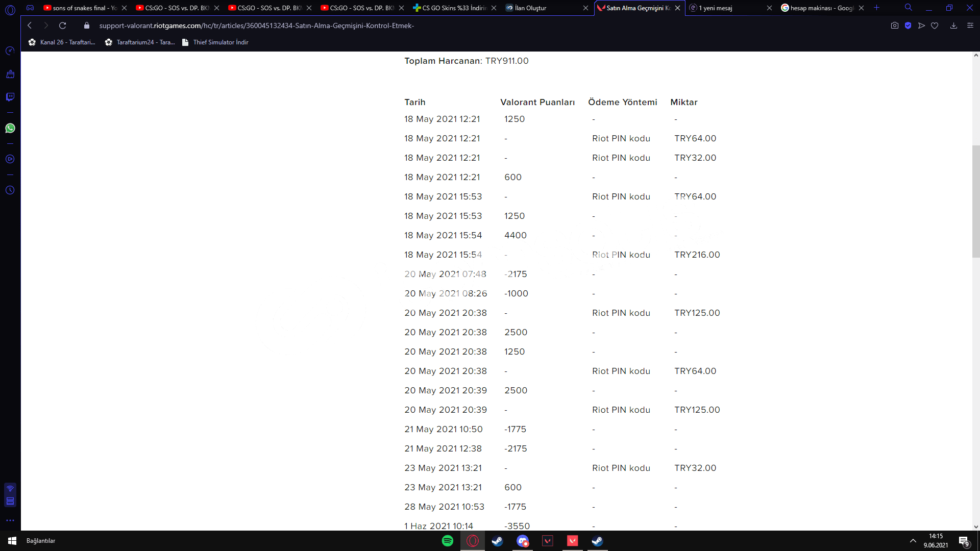980x551 pixels.
Task: Toggle the network limiter wifi sidebar icon
Action: [10, 489]
